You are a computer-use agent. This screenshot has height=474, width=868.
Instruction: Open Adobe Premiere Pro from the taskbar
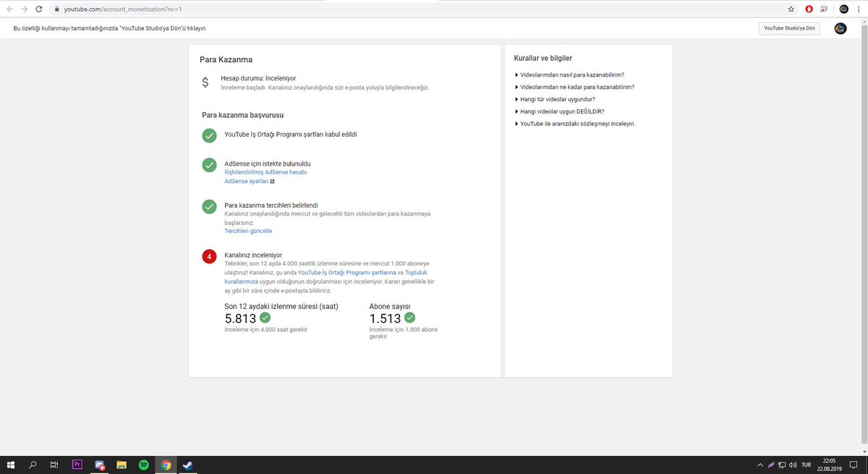point(77,465)
